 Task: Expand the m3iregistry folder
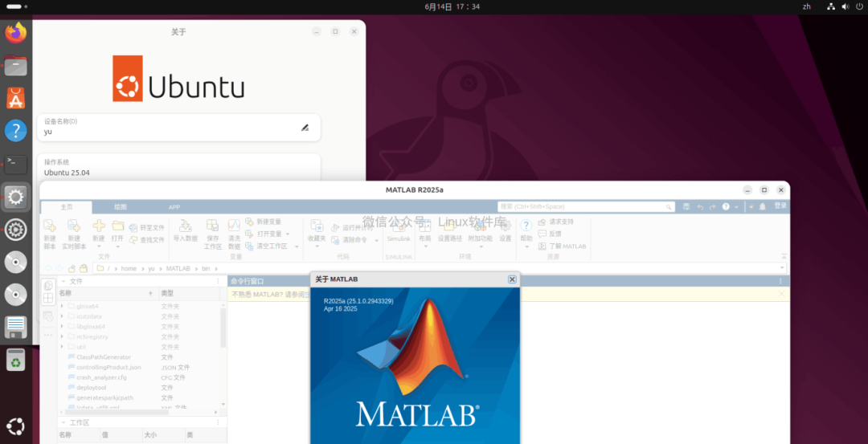pos(61,336)
